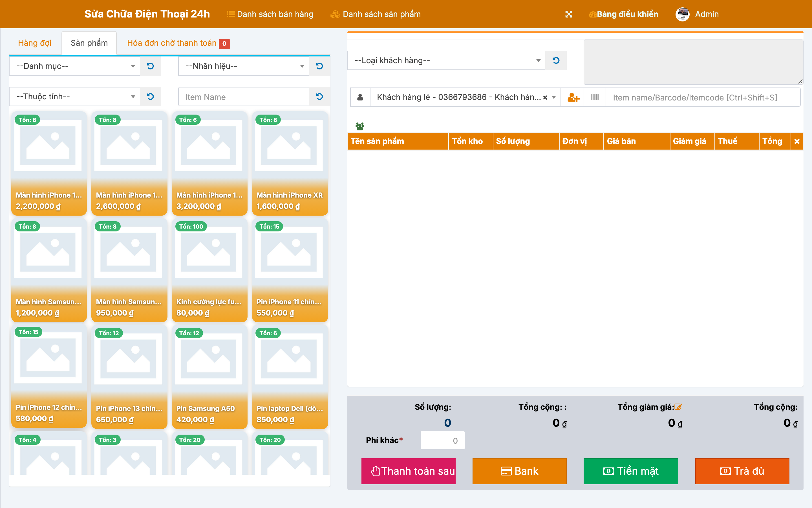The width and height of the screenshot is (812, 508).
Task: Click the pending invoices count badge 0
Action: coord(224,44)
